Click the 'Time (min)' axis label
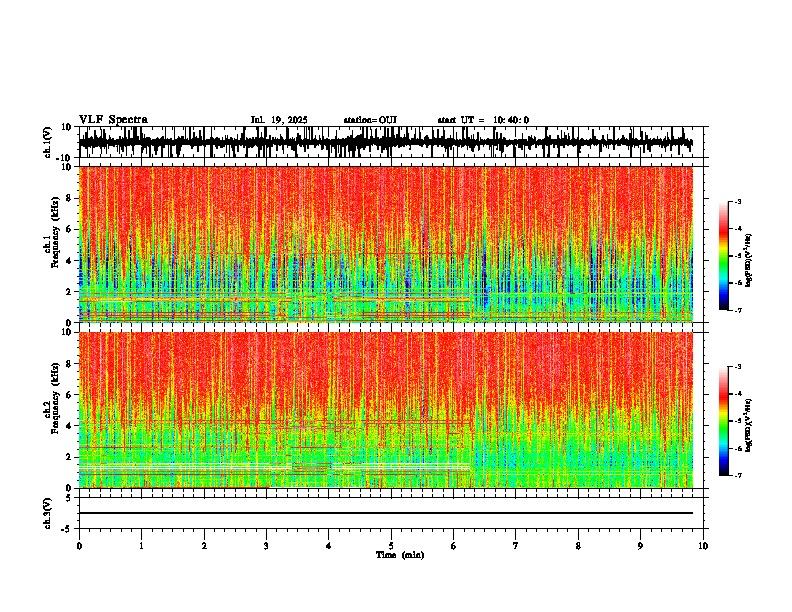792x612 pixels. pos(400,555)
